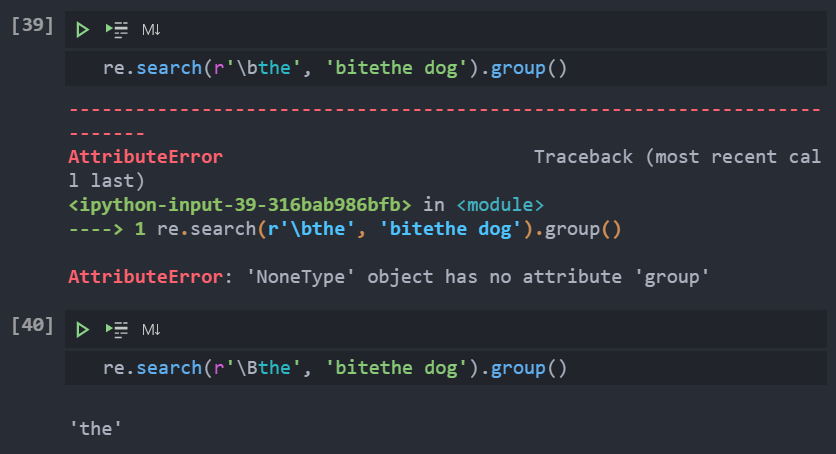Viewport: 836px width, 454px height.
Task: Click the 'the' output of cell 40
Action: point(96,429)
